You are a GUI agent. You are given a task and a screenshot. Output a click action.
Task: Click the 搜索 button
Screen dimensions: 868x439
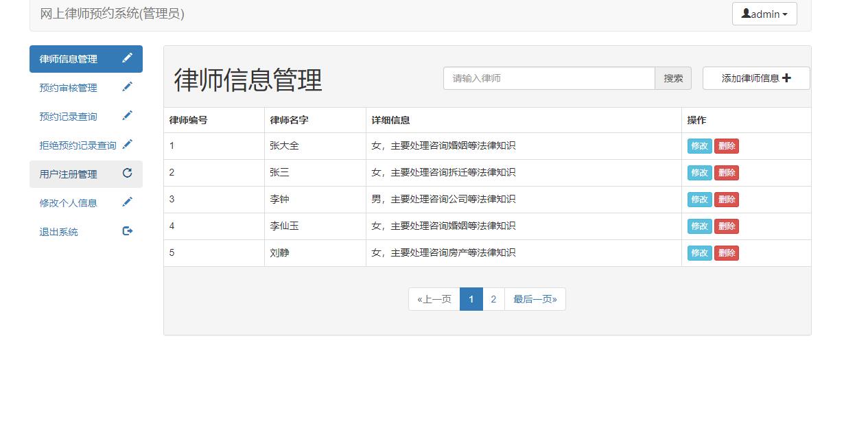point(672,78)
